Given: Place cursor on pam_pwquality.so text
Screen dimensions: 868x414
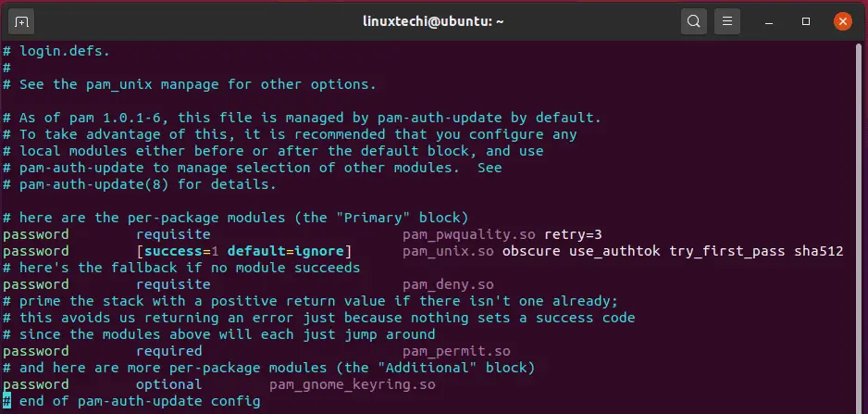Looking at the screenshot, I should [x=469, y=234].
